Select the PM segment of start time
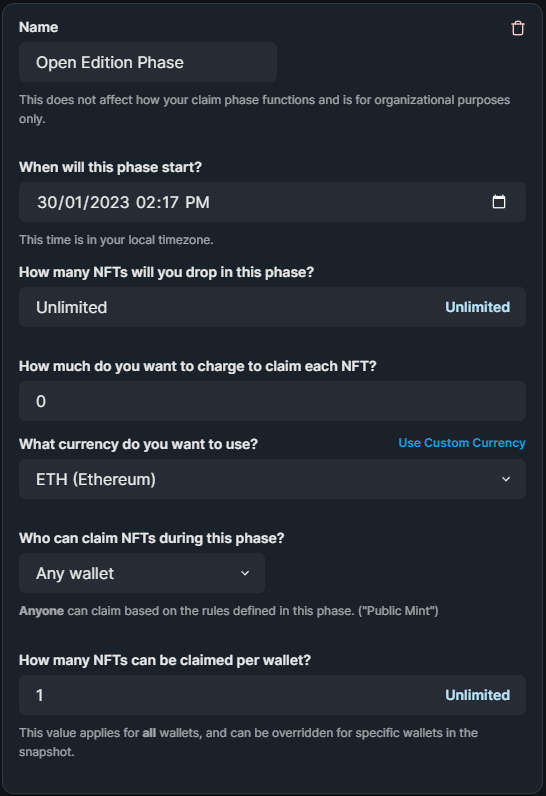 [197, 203]
